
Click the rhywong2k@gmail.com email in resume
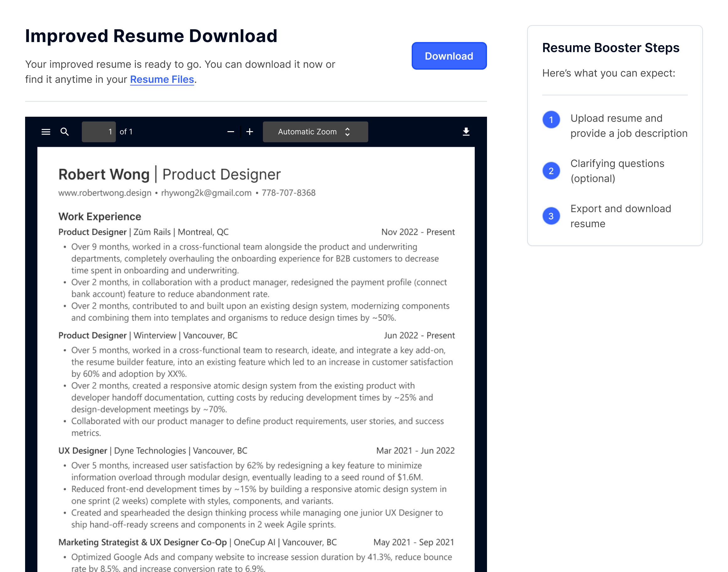click(206, 193)
